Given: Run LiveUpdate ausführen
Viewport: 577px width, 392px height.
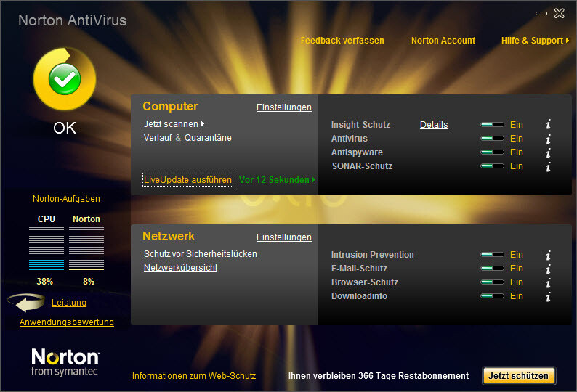Looking at the screenshot, I should click(x=187, y=180).
